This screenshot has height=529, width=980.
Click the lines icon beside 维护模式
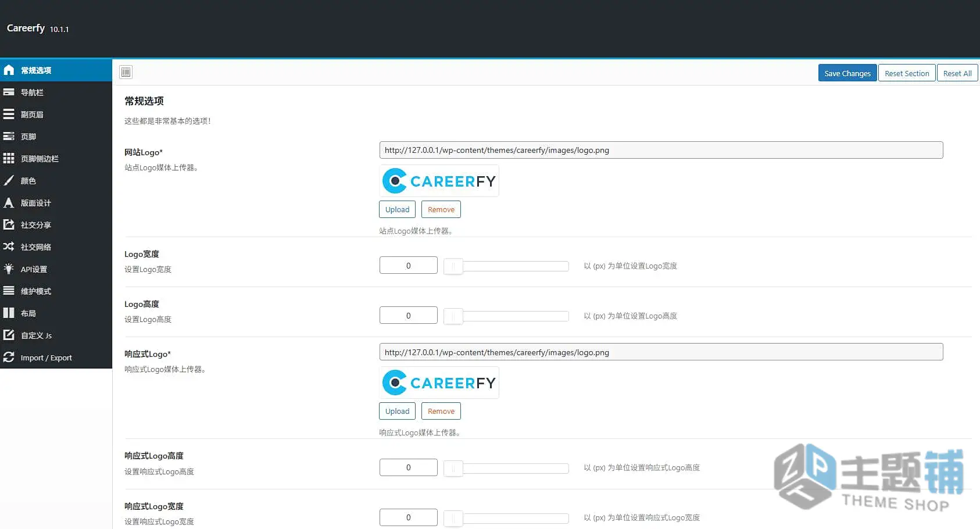(x=9, y=291)
